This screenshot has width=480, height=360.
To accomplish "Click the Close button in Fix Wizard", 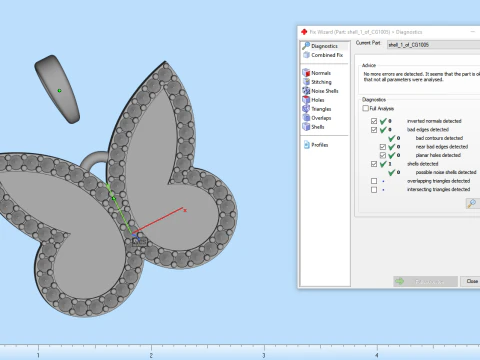I will tap(471, 281).
